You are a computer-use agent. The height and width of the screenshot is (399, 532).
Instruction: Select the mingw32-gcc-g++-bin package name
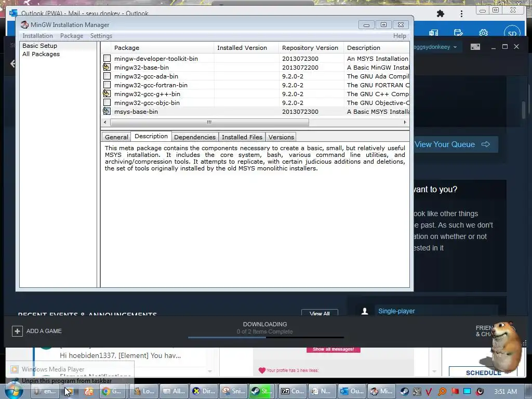(x=147, y=94)
